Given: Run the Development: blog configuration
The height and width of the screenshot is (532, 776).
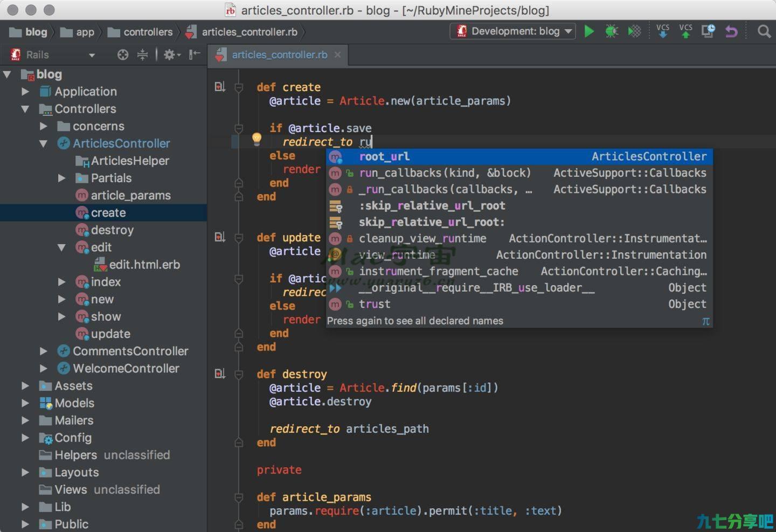Looking at the screenshot, I should (589, 31).
